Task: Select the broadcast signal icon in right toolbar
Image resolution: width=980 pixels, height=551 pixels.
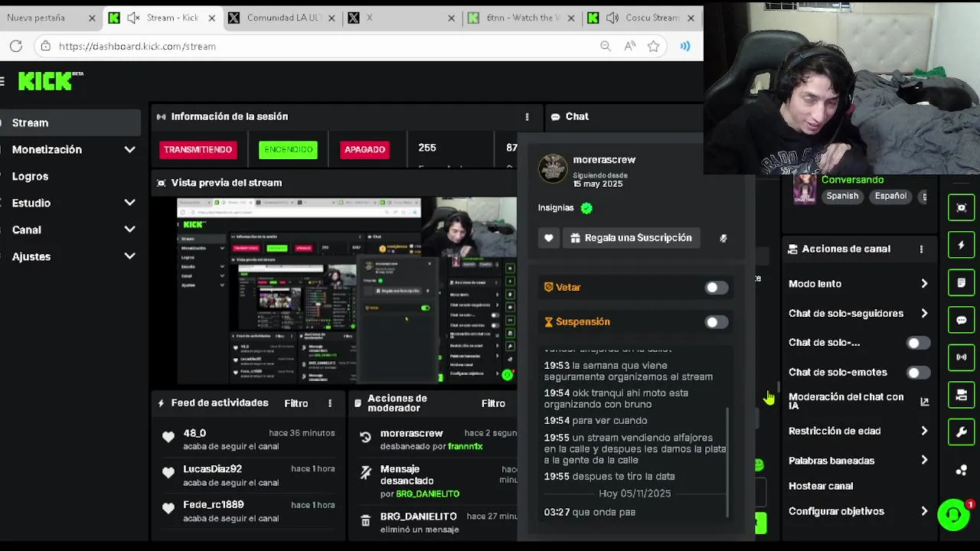Action: [962, 357]
